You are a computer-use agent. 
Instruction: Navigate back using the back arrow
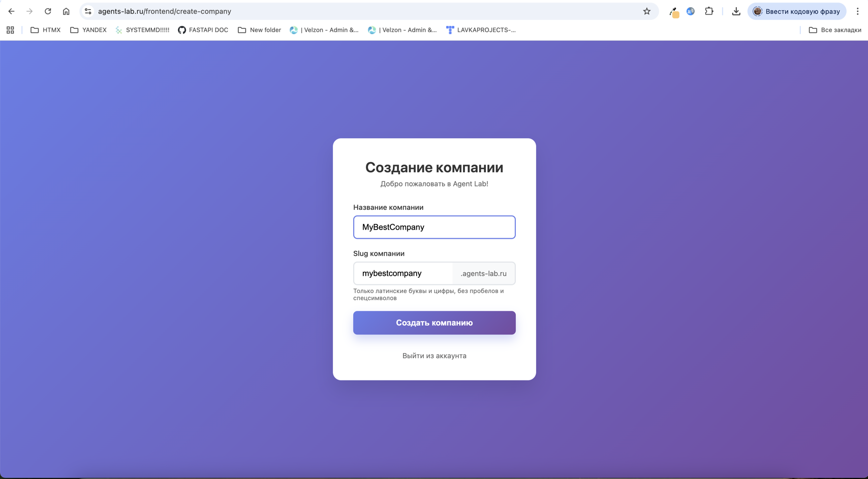pos(11,11)
